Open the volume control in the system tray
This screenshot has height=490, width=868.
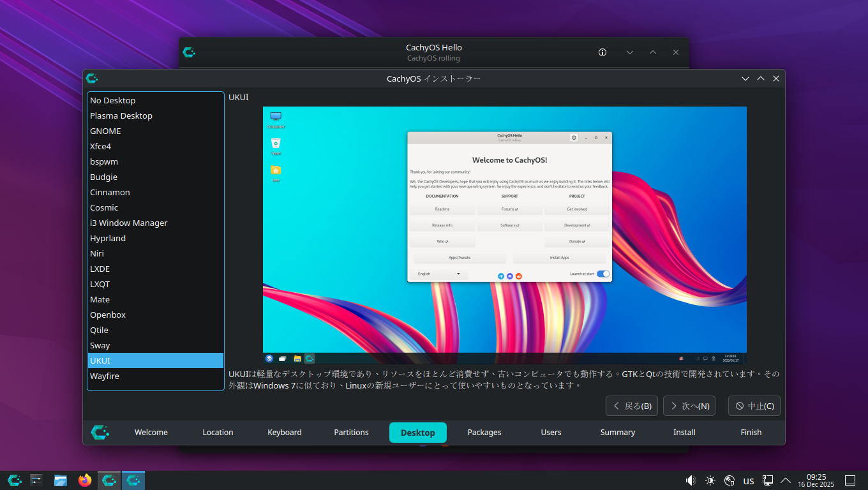(691, 480)
